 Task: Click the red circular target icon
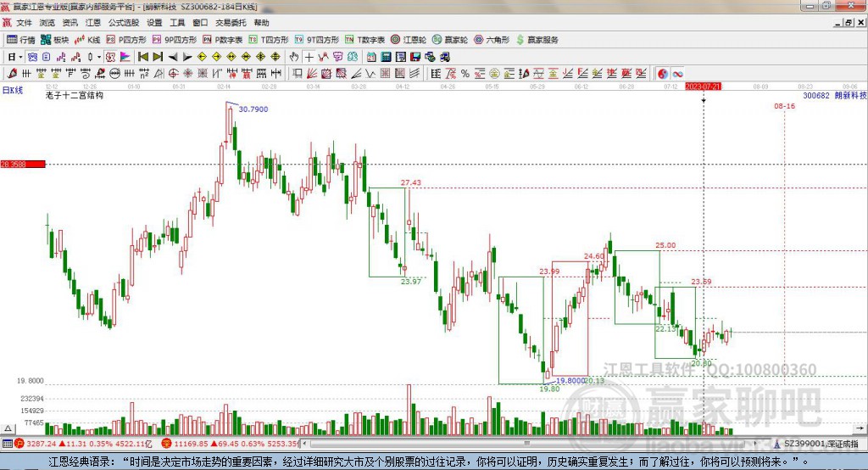[x=173, y=73]
